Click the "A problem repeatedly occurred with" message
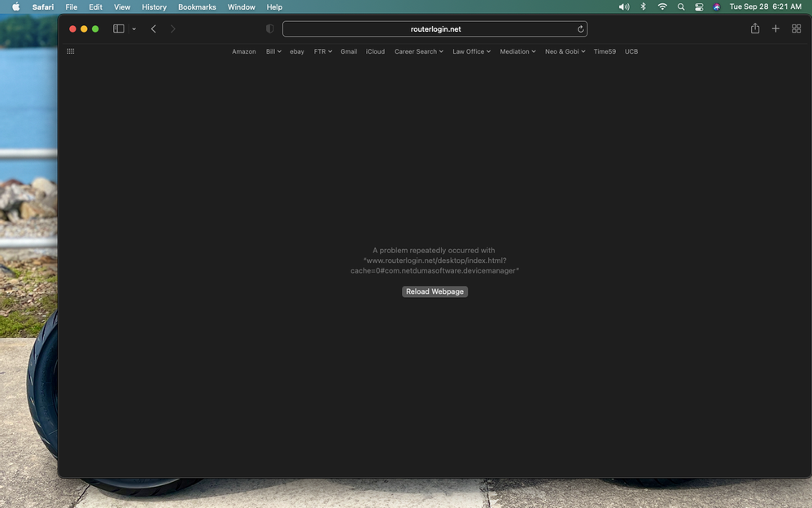The height and width of the screenshot is (508, 812). pos(434,251)
